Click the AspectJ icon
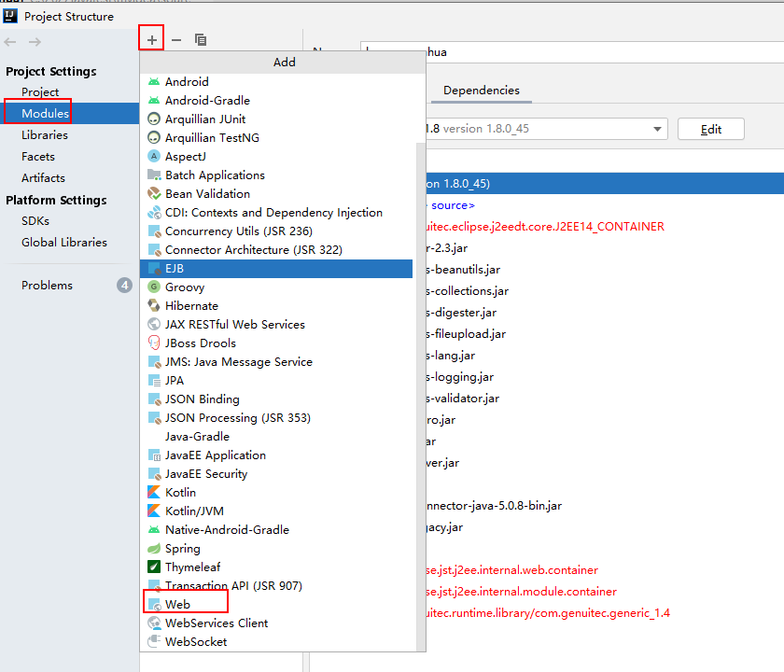Viewport: 784px width, 672px height. (154, 157)
